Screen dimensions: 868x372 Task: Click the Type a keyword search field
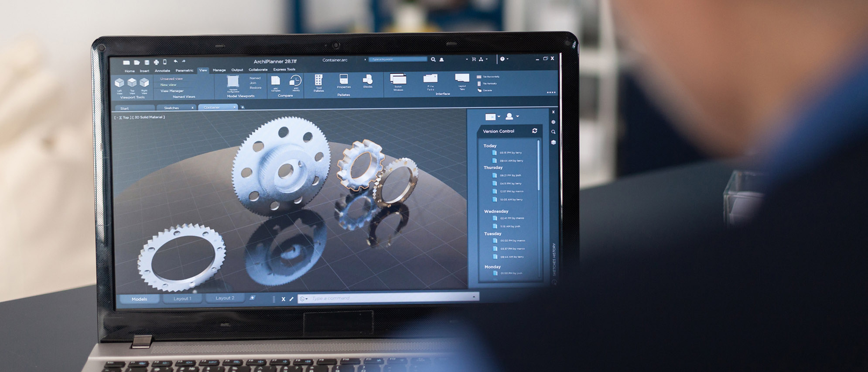[x=398, y=59]
